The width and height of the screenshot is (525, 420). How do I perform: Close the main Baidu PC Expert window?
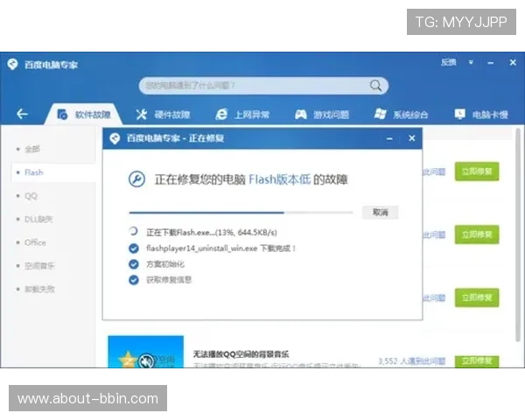pyautogui.click(x=513, y=62)
